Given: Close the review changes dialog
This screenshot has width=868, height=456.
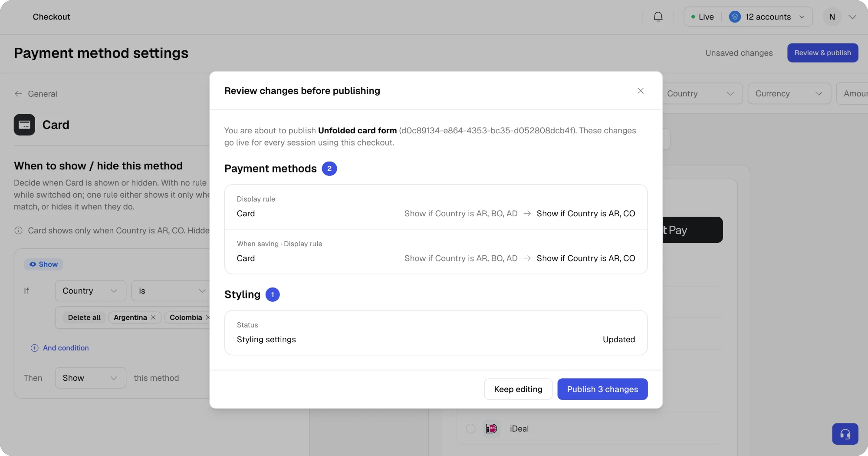Looking at the screenshot, I should 641,91.
